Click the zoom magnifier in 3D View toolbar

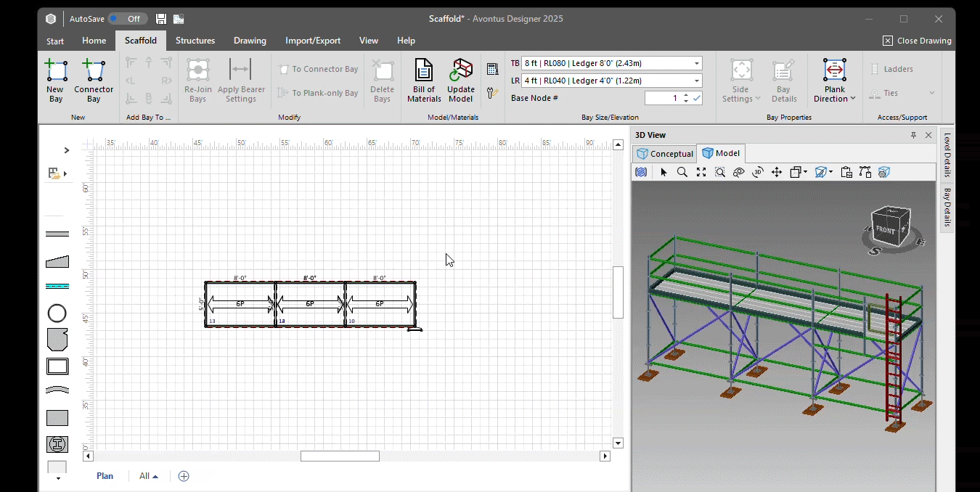pos(682,172)
